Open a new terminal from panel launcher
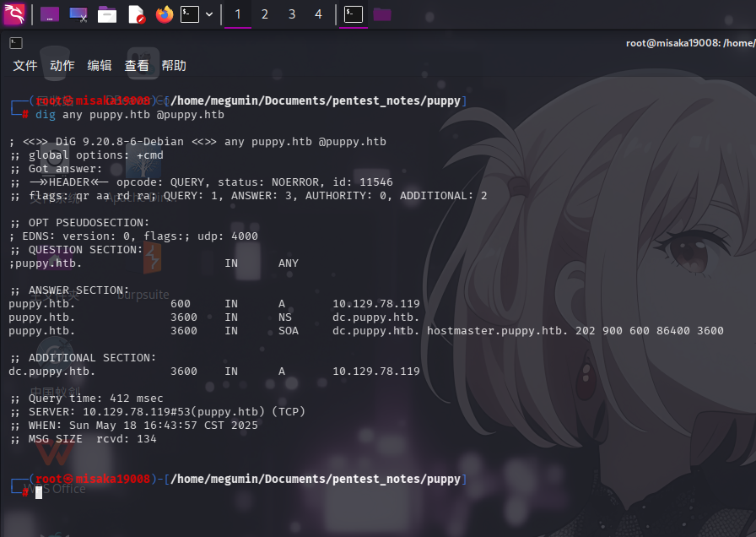 [x=190, y=14]
